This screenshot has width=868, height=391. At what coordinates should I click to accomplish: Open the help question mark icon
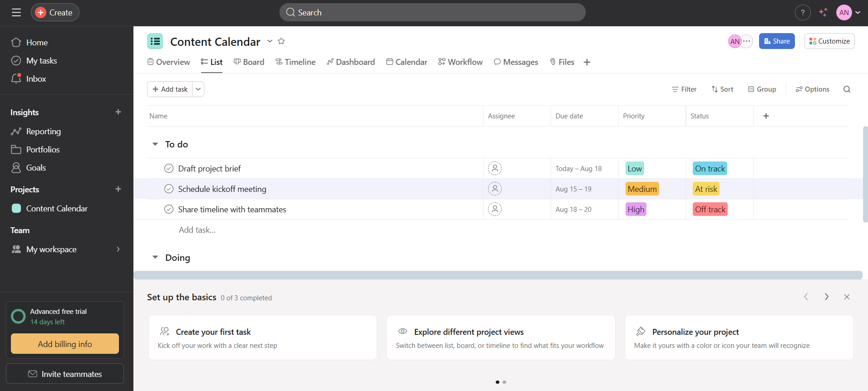[x=803, y=13]
